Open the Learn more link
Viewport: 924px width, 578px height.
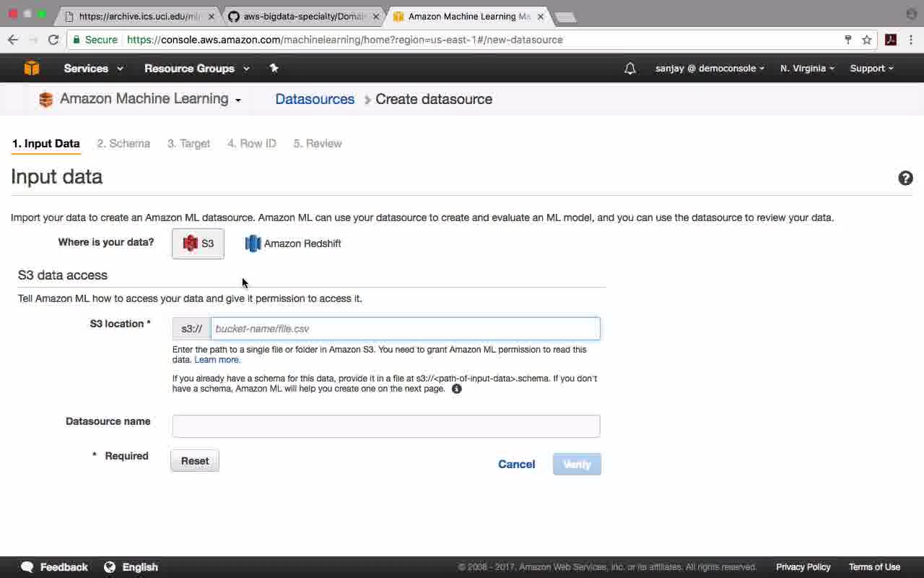point(217,360)
